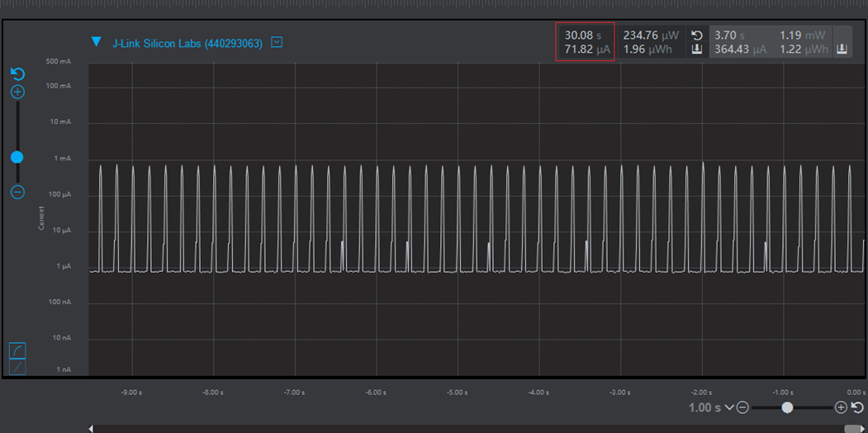The image size is (868, 433).
Task: Reset the session statistics with the circular arrow
Action: pos(698,36)
